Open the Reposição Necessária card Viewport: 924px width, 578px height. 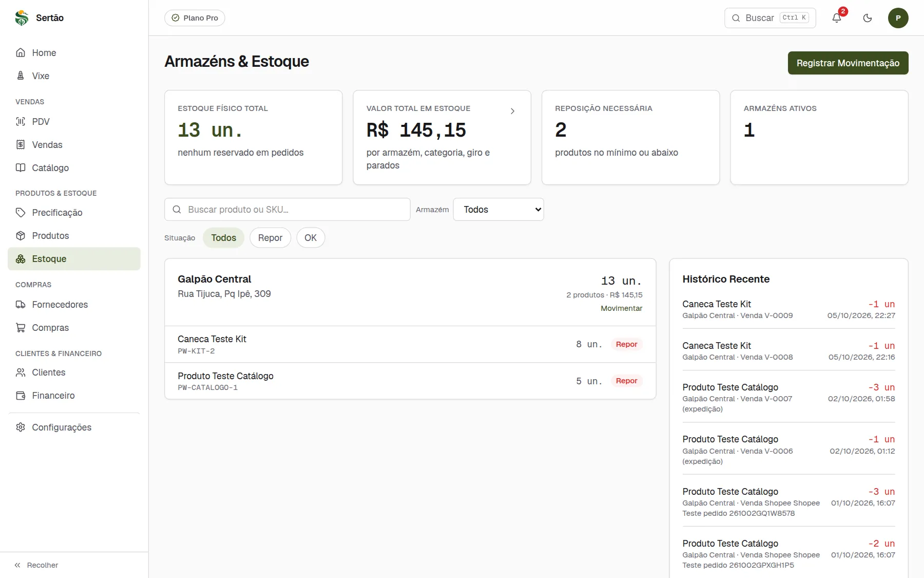click(x=631, y=137)
